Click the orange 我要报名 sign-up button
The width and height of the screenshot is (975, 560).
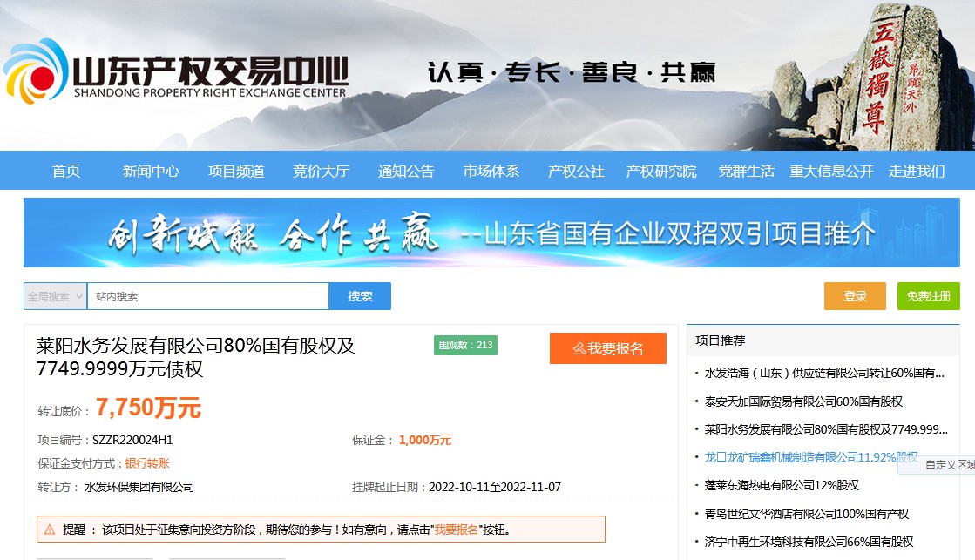pyautogui.click(x=608, y=348)
